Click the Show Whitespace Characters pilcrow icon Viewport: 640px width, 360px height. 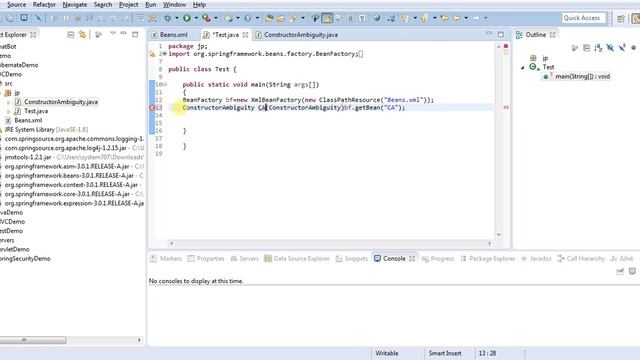pyautogui.click(x=362, y=18)
